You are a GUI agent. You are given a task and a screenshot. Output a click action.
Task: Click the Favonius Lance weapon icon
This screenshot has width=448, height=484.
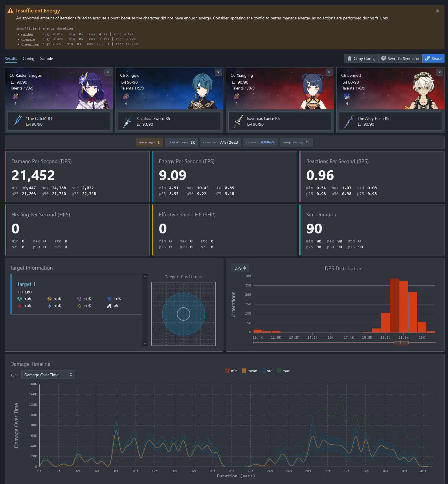point(238,121)
